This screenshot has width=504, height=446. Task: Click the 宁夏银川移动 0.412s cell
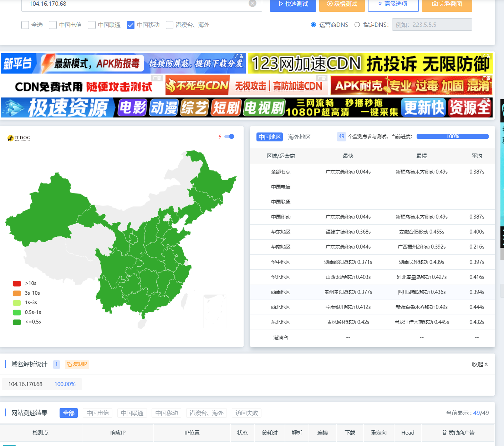point(348,307)
